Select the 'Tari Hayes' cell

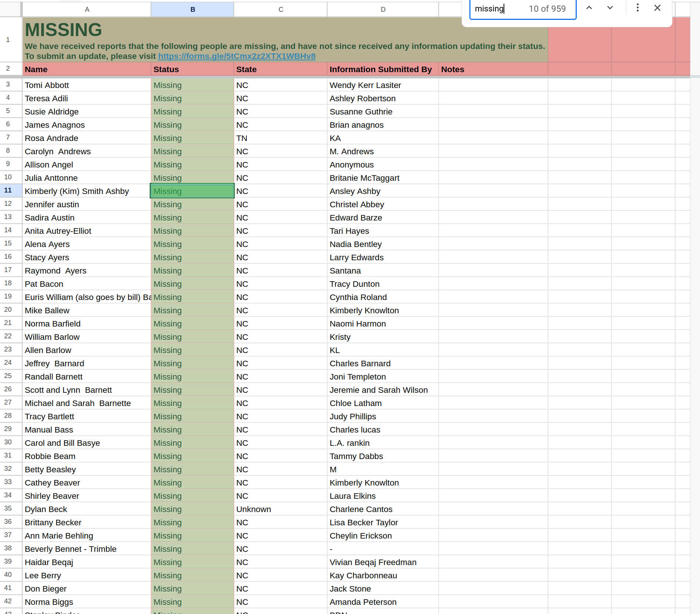pyautogui.click(x=383, y=231)
